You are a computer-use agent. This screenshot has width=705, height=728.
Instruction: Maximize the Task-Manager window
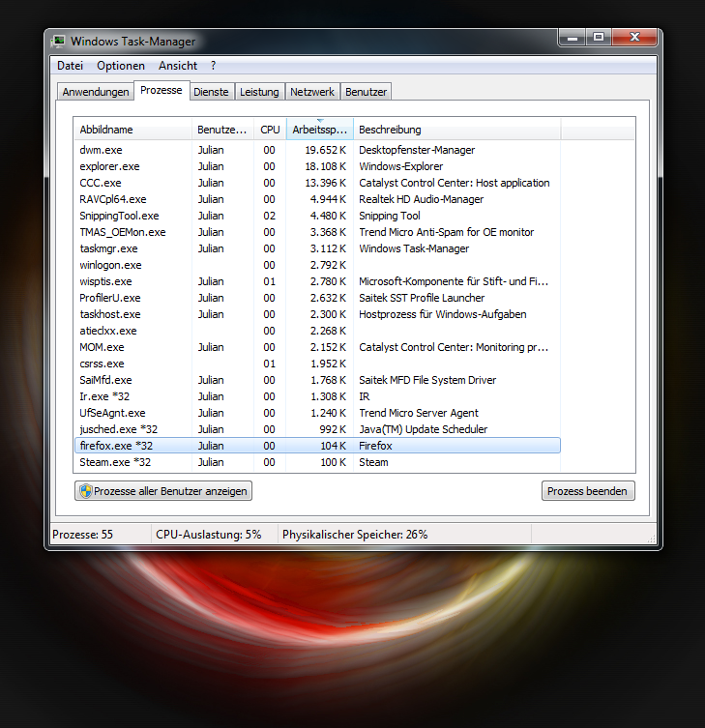click(599, 38)
